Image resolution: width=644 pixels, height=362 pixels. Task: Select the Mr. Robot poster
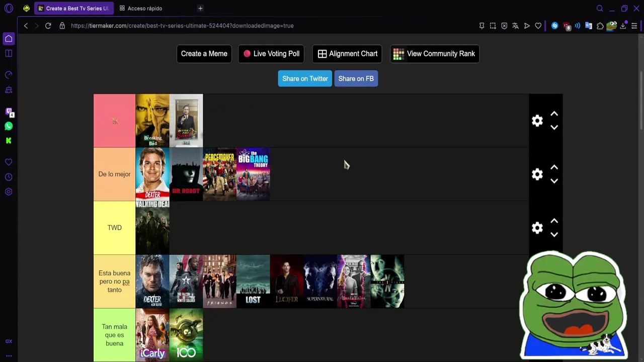click(186, 174)
